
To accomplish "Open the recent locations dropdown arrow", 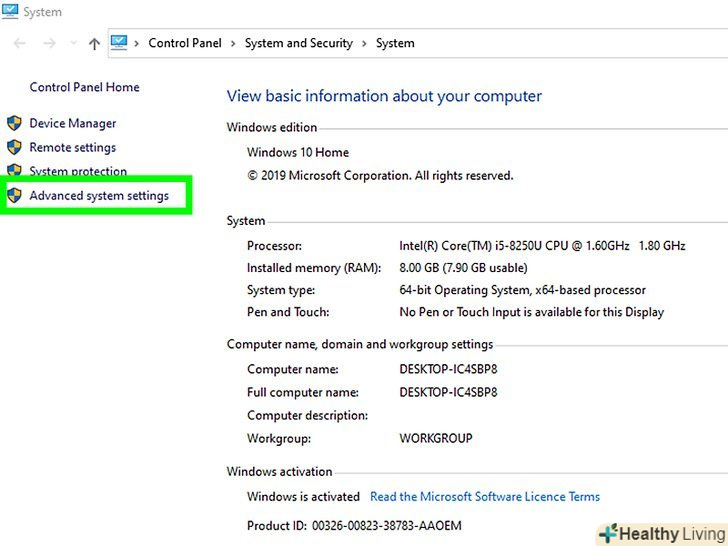I will tap(73, 43).
